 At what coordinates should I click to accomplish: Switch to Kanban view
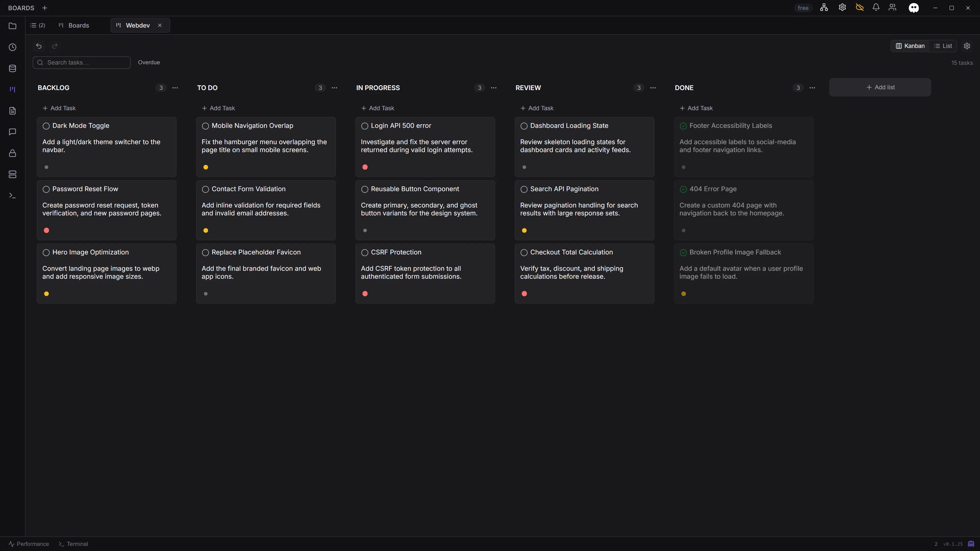(x=910, y=46)
